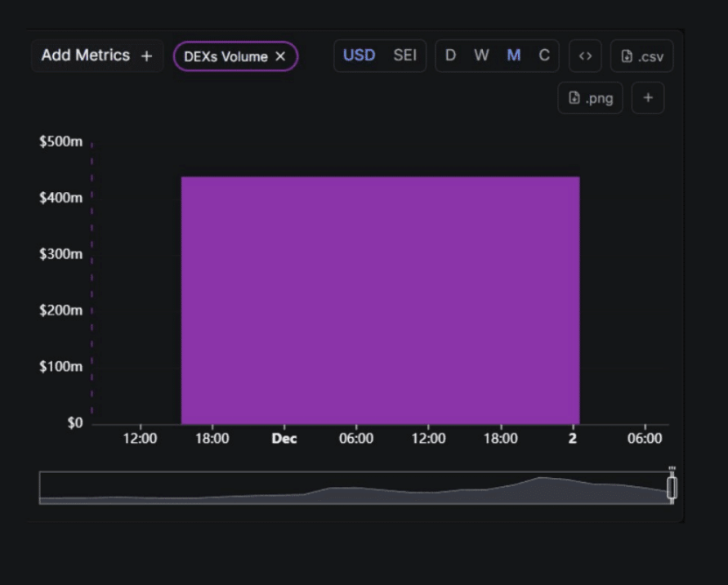Image resolution: width=728 pixels, height=585 pixels.
Task: Download the chart as .csv
Action: point(641,56)
